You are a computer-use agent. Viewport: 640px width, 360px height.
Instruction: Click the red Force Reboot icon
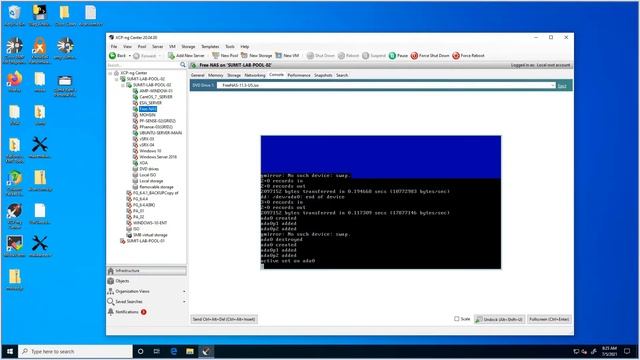point(456,56)
